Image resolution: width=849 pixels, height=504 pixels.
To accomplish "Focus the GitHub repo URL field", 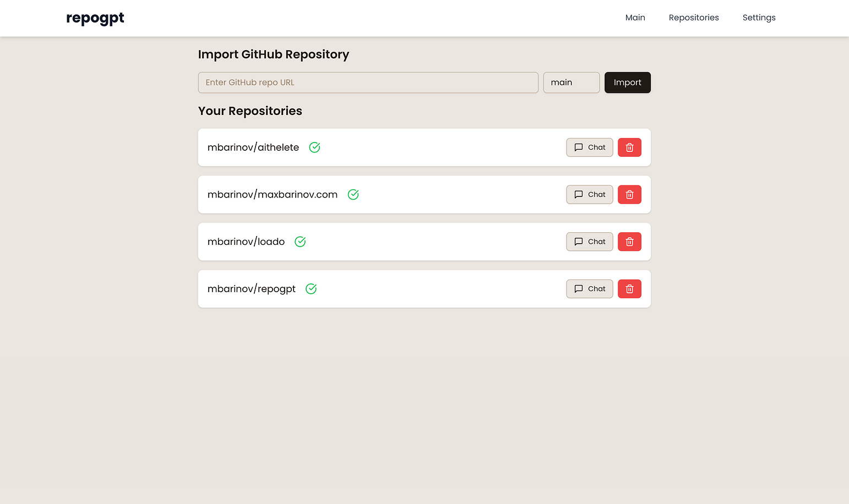I will 368,83.
